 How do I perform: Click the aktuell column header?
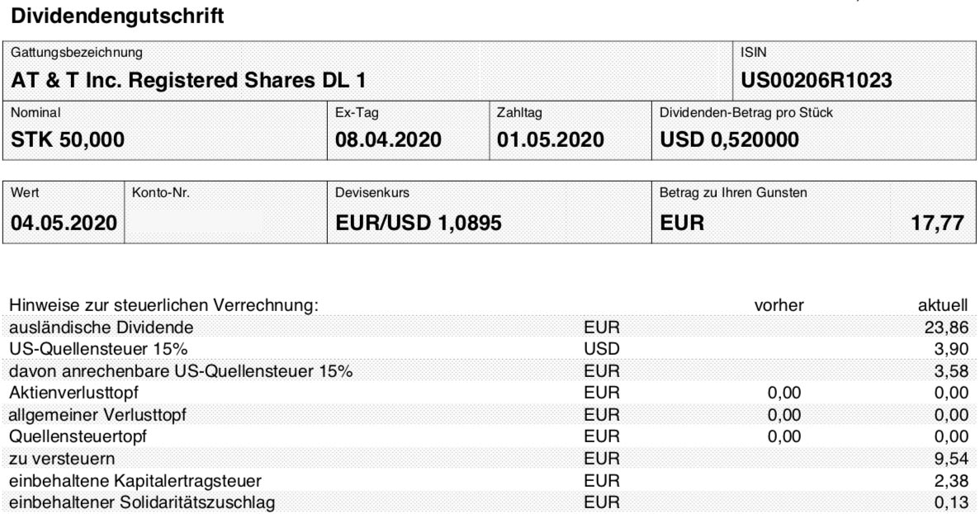(943, 305)
